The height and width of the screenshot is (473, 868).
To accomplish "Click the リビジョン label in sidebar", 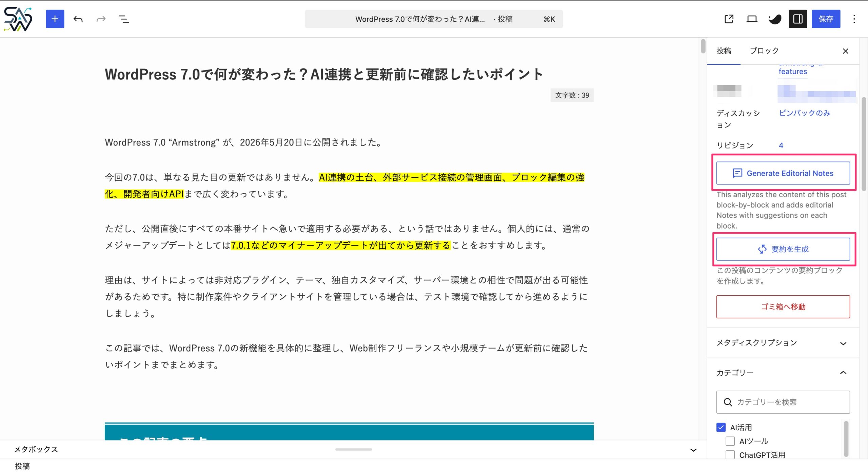I will pyautogui.click(x=735, y=145).
